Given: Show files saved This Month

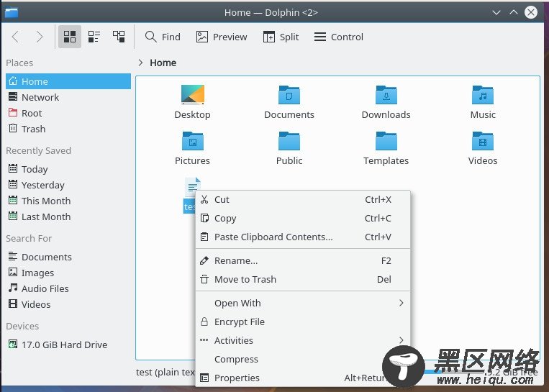Looking at the screenshot, I should pyautogui.click(x=68, y=201).
